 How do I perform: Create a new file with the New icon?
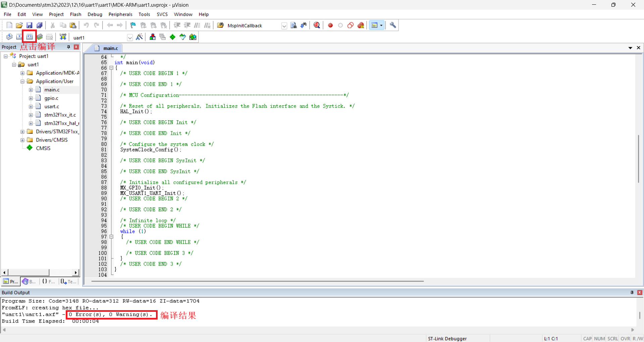(9, 25)
